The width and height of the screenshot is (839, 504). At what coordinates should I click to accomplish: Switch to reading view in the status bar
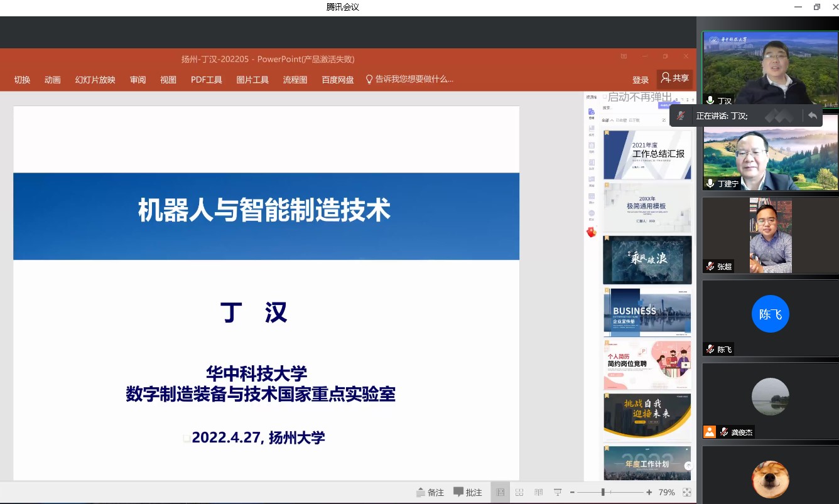click(x=538, y=493)
